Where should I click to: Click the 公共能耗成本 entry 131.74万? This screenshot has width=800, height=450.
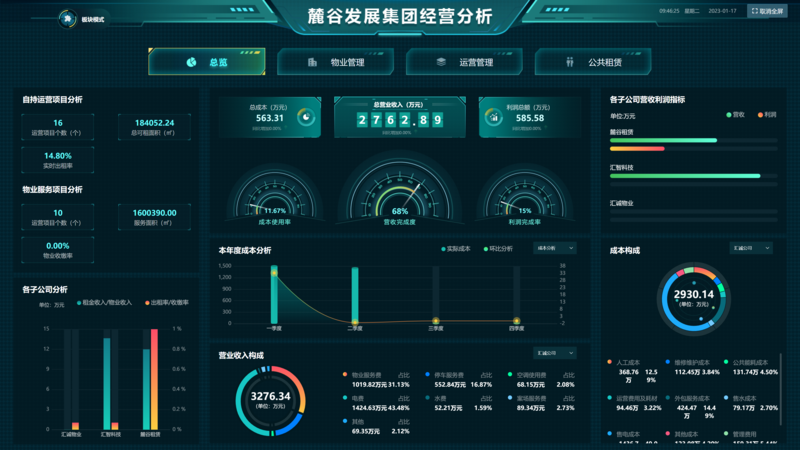click(x=751, y=367)
